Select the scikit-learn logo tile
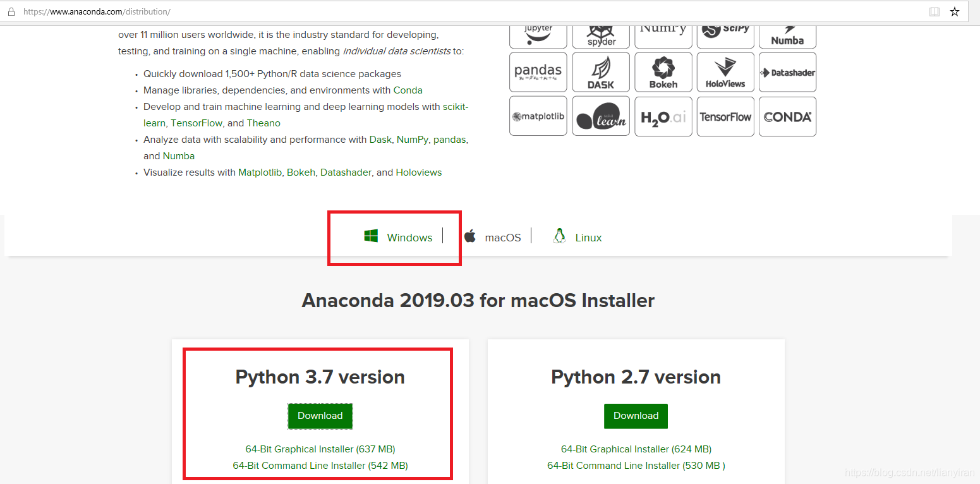The width and height of the screenshot is (980, 484). pos(601,116)
